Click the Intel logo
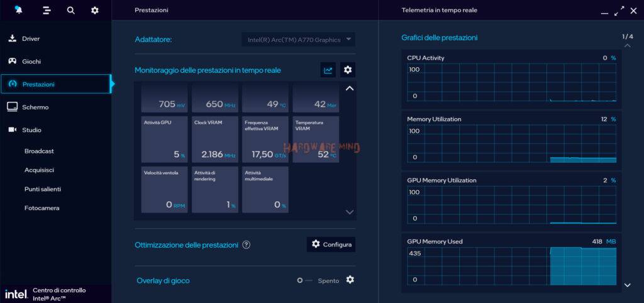The width and height of the screenshot is (644, 303). (x=16, y=294)
